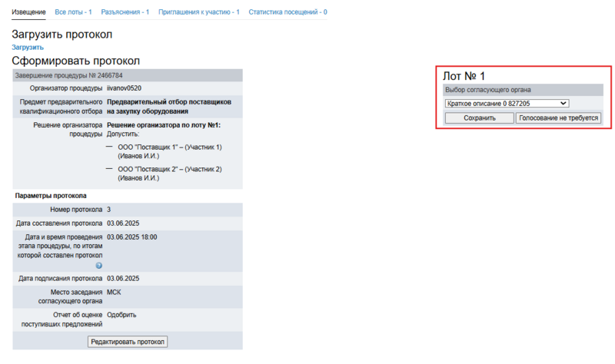Click the Редактировать протокол button
Viewport: 615px width, 364px height.
pyautogui.click(x=128, y=342)
